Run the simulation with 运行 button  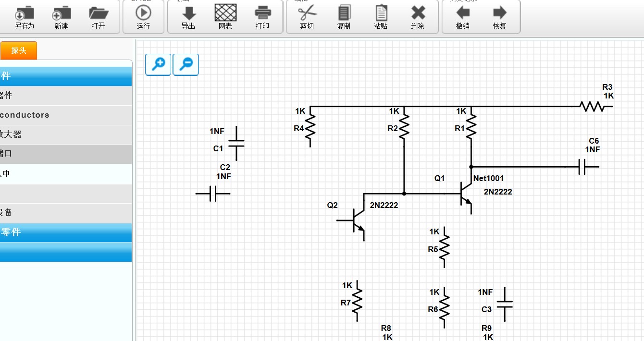click(x=143, y=12)
